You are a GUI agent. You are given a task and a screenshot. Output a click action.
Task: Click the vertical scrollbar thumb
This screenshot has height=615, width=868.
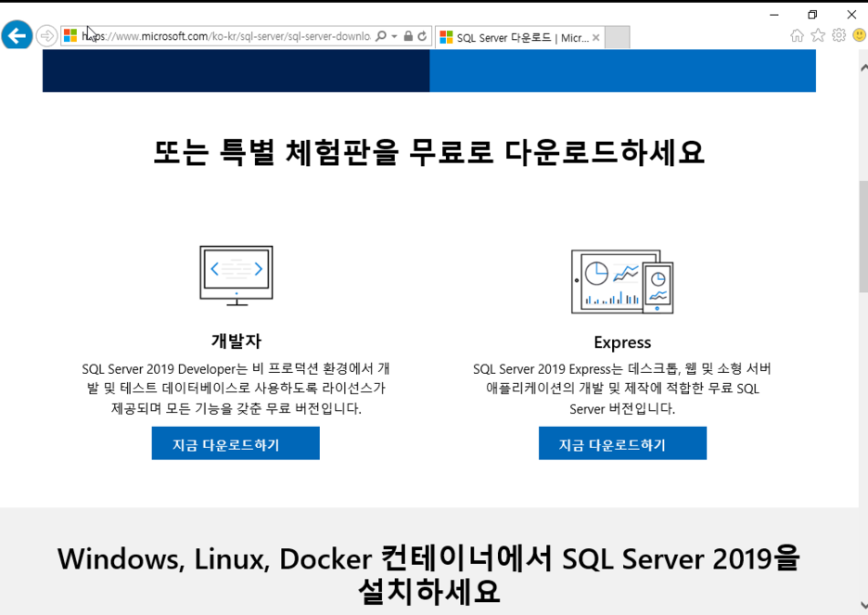863,237
